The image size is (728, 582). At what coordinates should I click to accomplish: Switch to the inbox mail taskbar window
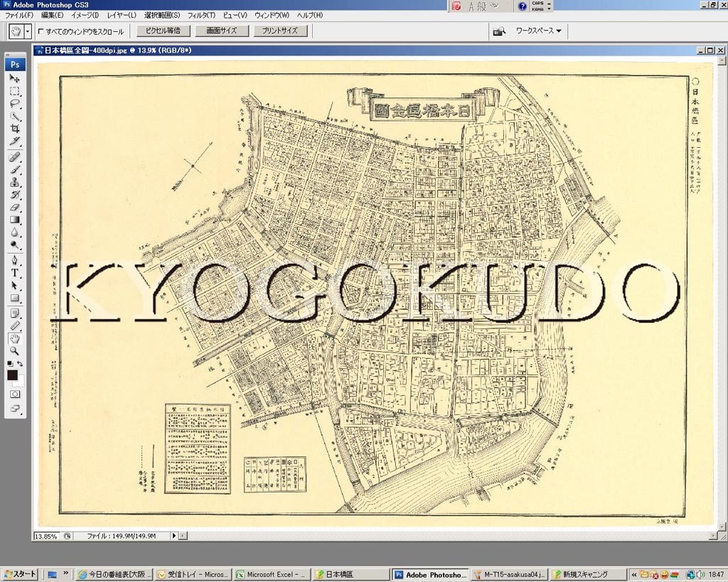pyautogui.click(x=193, y=575)
